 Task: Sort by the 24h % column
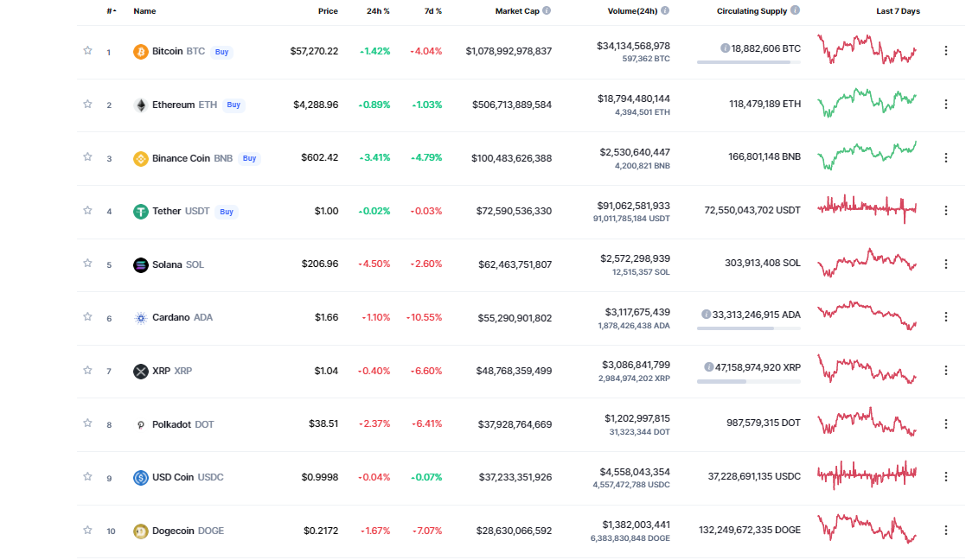[x=378, y=11]
